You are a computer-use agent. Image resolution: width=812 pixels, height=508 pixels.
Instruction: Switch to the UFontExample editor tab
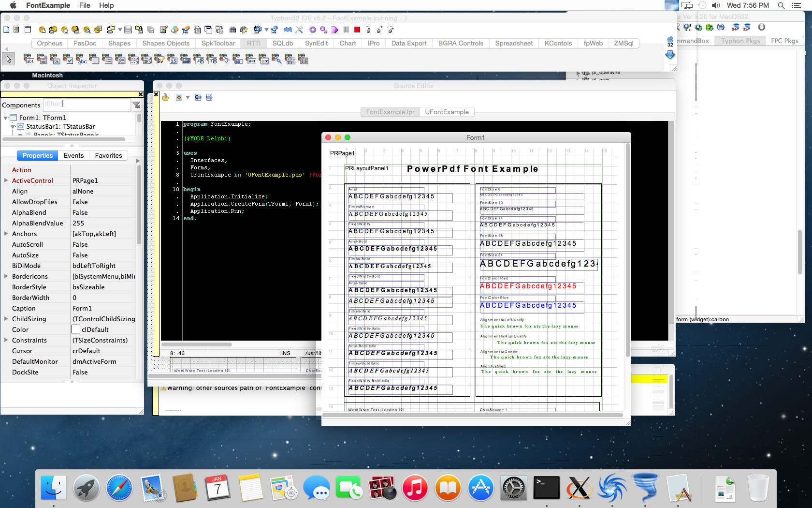pyautogui.click(x=447, y=112)
